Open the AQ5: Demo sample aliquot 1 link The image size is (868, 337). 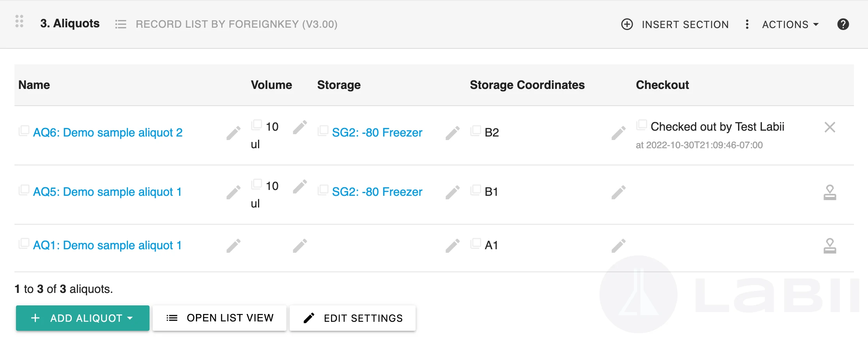(107, 192)
